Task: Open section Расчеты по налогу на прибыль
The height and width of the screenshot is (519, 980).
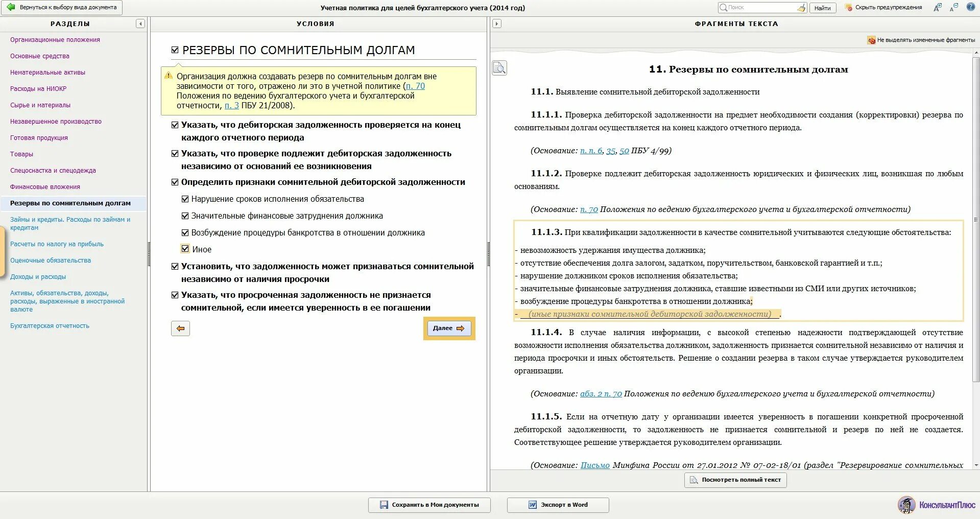Action: [x=57, y=244]
